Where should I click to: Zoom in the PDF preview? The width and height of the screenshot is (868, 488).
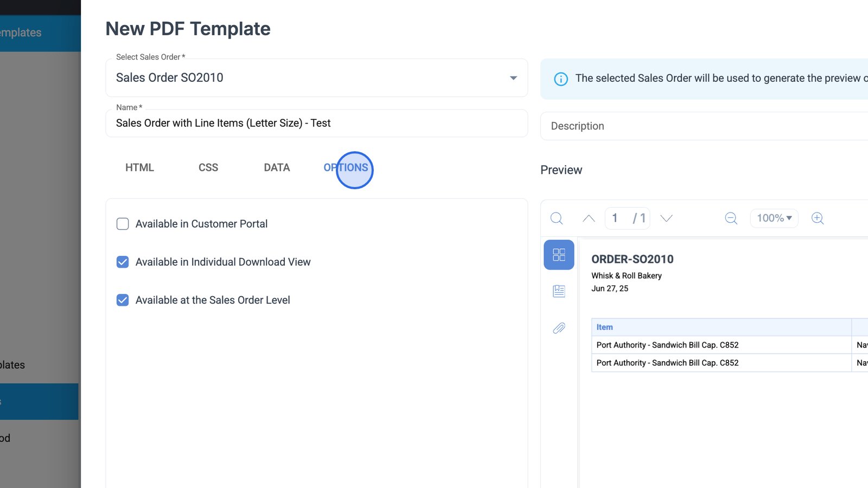818,218
